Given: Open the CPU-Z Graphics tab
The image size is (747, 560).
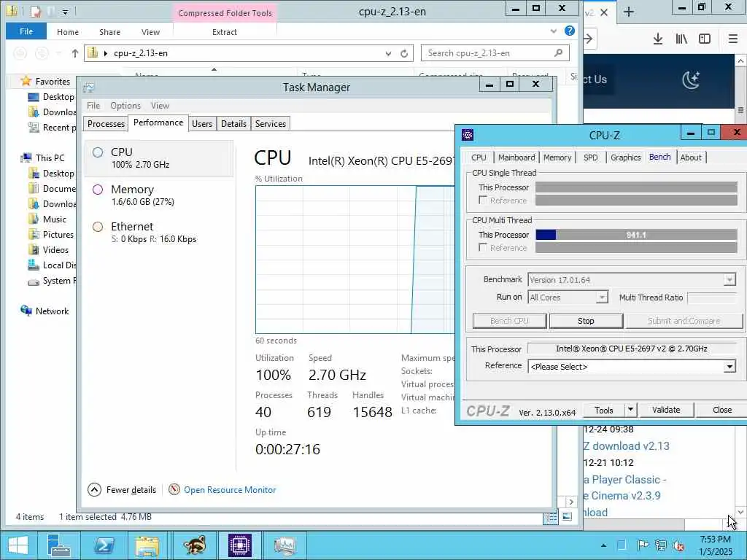Looking at the screenshot, I should pos(625,157).
